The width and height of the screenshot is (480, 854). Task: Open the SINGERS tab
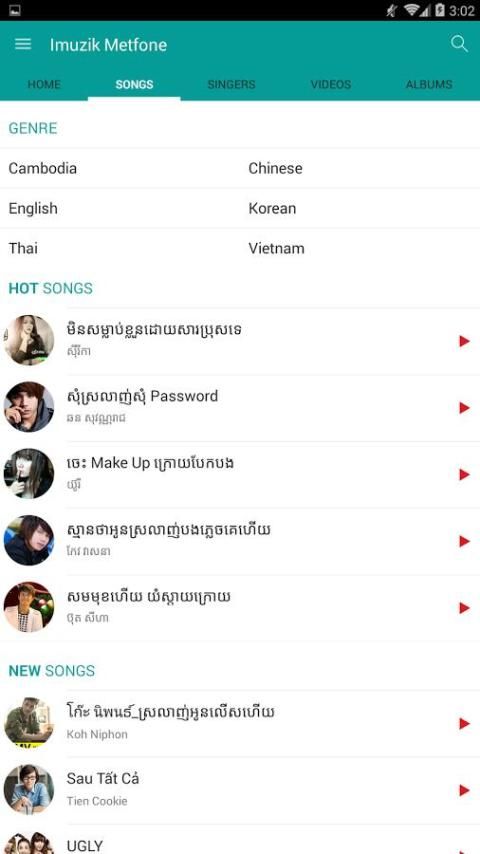231,84
